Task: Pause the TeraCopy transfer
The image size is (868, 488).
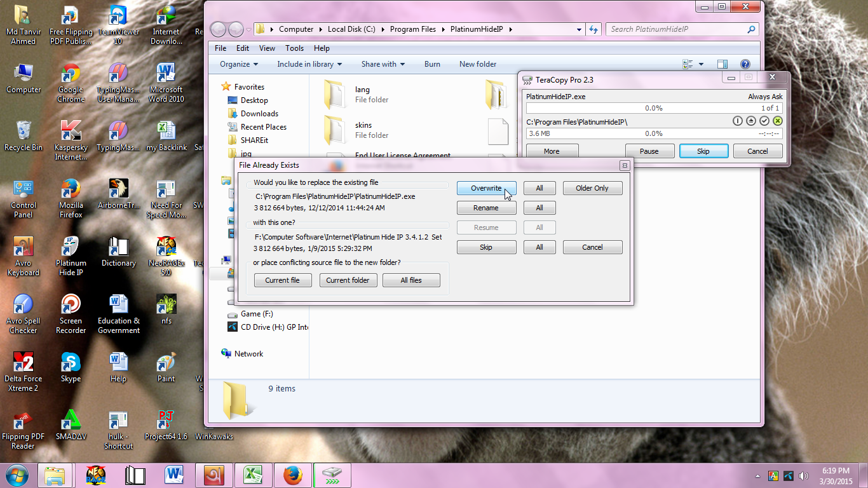Action: [649, 151]
